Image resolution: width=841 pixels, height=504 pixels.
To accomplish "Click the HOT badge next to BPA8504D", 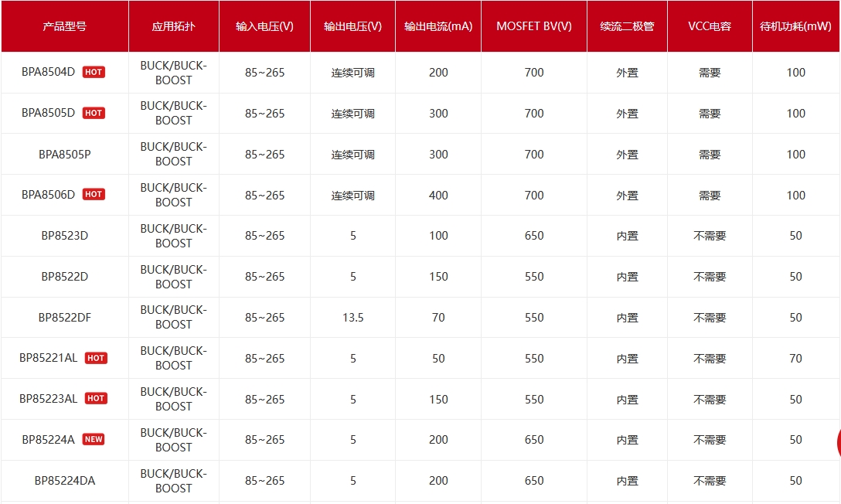I will [94, 73].
